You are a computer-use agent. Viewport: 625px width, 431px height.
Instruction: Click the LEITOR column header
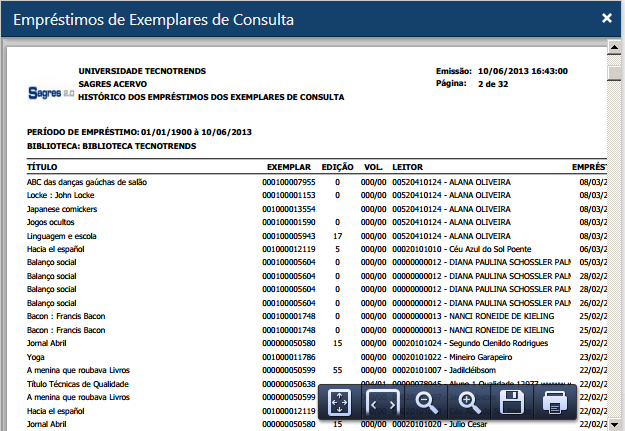coord(409,166)
